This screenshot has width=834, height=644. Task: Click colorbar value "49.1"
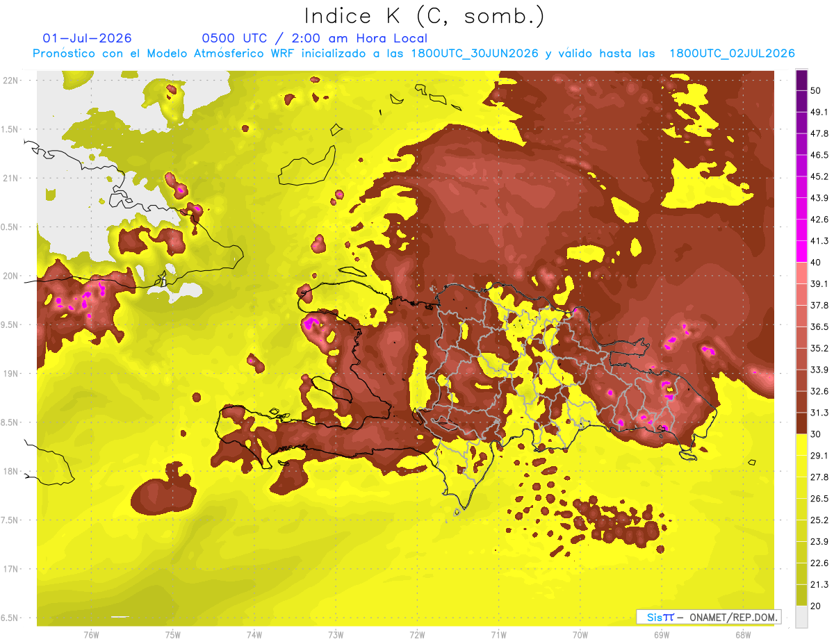pyautogui.click(x=819, y=112)
